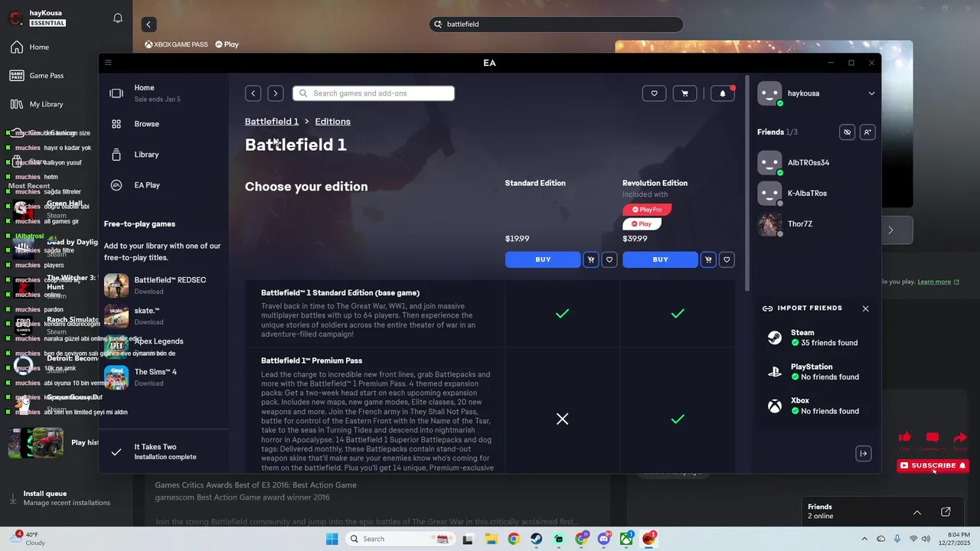Viewport: 980px width, 551px height.
Task: Open the shopping cart in EA header
Action: (684, 93)
